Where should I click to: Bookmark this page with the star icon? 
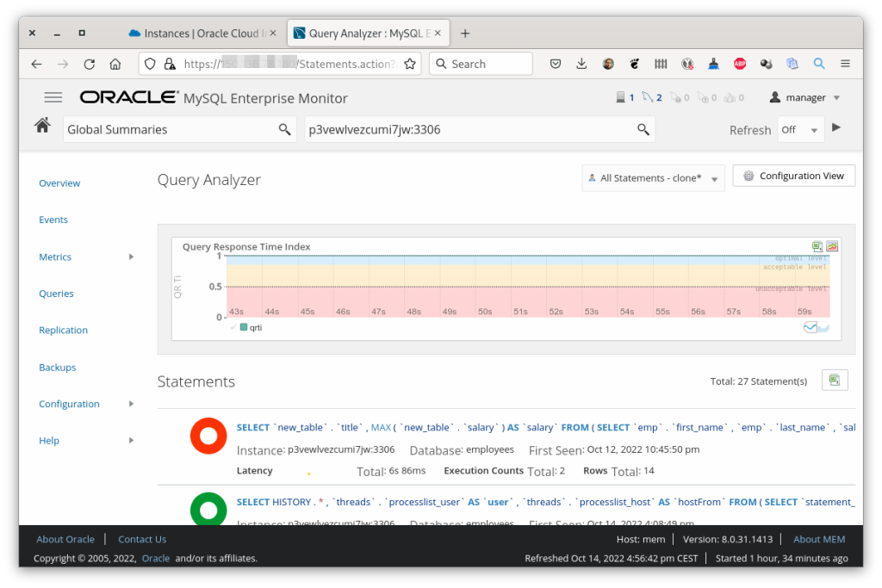[x=410, y=64]
